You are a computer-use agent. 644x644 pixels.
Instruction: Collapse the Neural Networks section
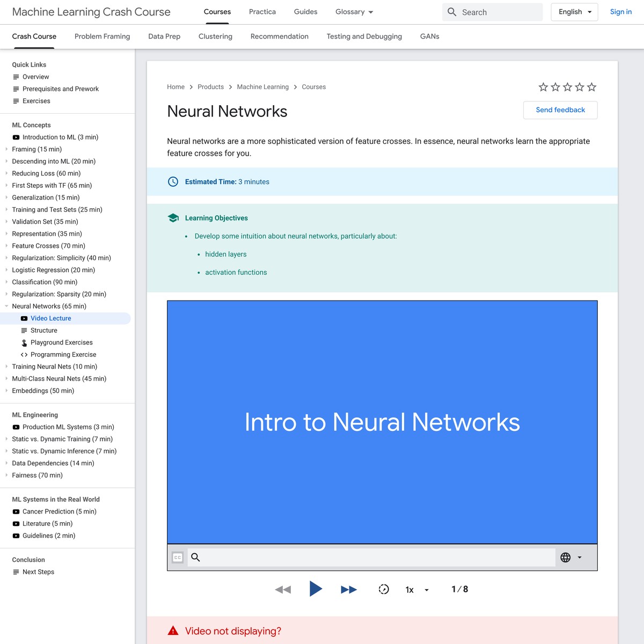coord(6,306)
